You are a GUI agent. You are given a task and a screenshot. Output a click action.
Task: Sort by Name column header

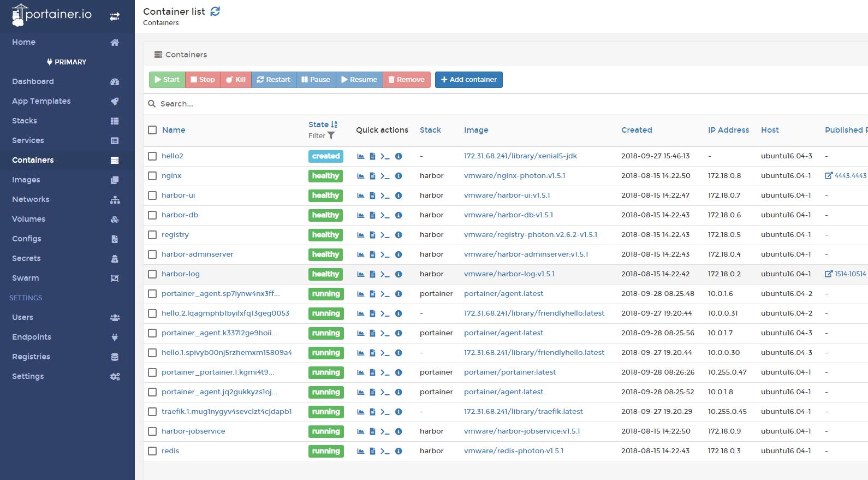174,130
